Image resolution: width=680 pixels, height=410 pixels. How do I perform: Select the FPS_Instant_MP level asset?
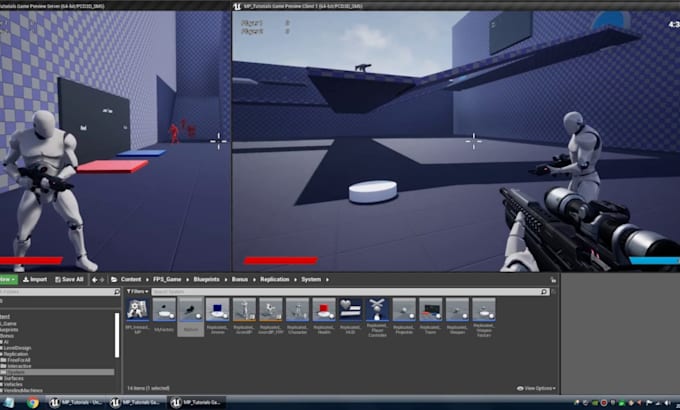137,316
